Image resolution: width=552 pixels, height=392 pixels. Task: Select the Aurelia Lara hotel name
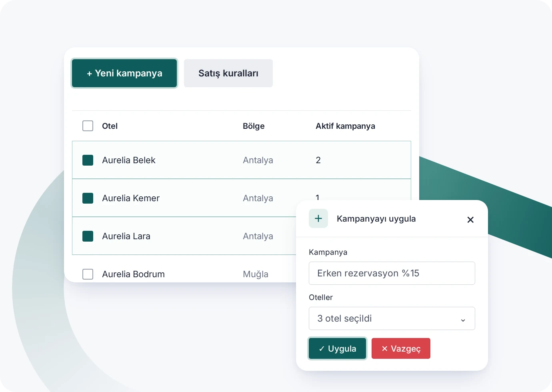tap(126, 236)
